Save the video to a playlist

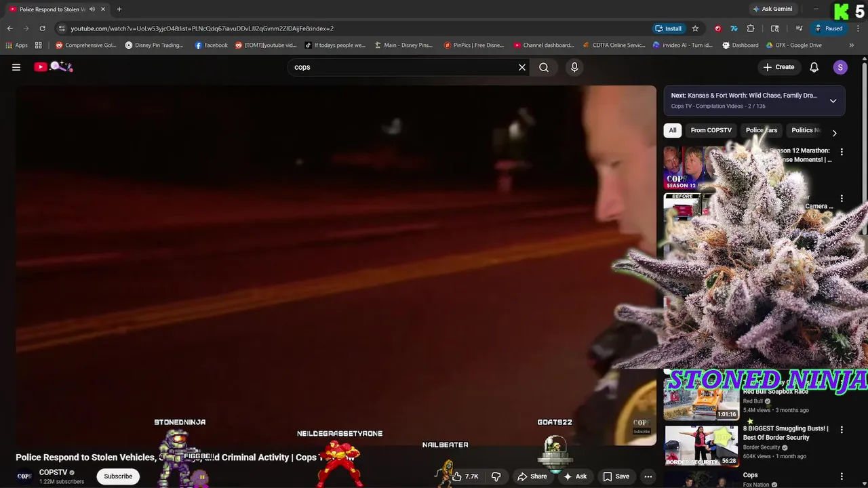pyautogui.click(x=616, y=476)
